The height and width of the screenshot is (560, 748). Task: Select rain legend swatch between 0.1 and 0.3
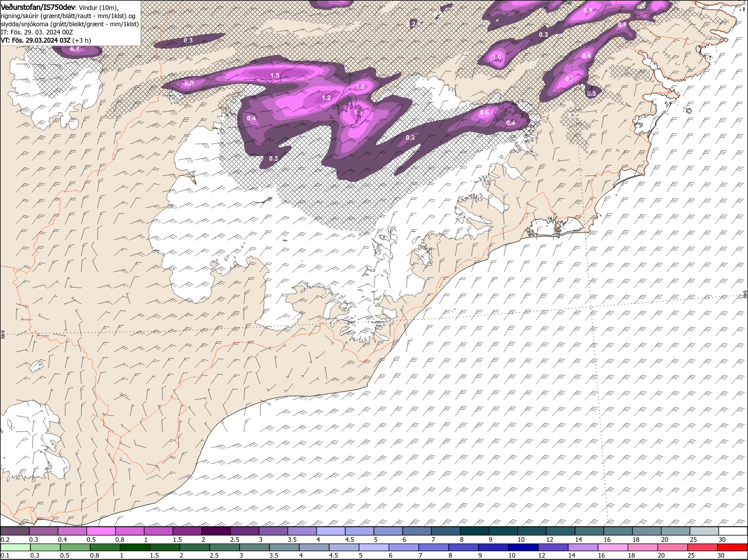pos(15,548)
